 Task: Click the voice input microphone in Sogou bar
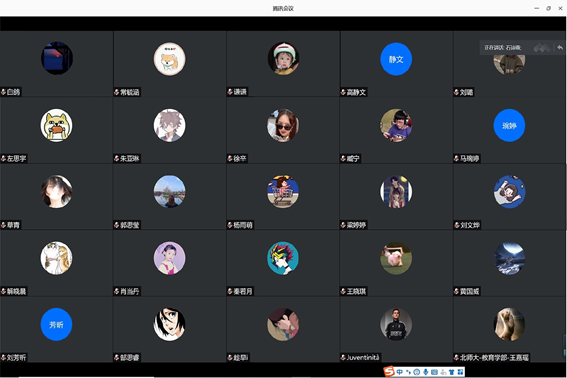click(426, 372)
